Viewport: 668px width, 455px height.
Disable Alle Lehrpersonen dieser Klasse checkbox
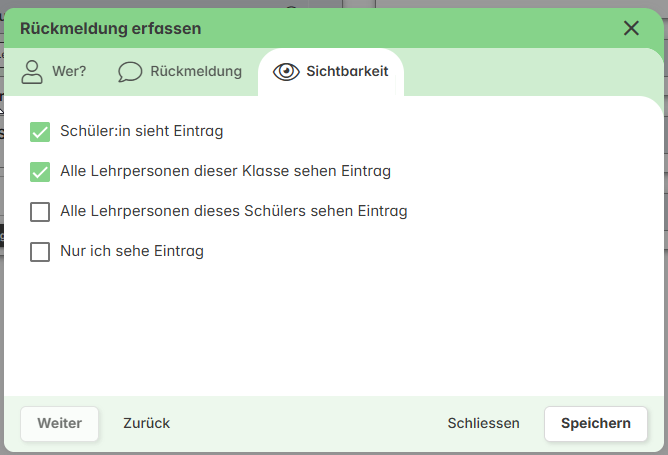tap(40, 172)
